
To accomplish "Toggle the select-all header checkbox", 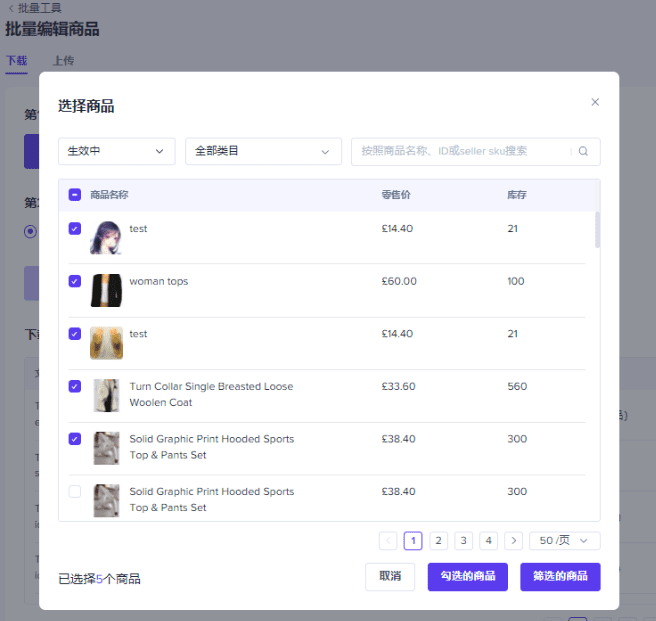I will tap(75, 195).
